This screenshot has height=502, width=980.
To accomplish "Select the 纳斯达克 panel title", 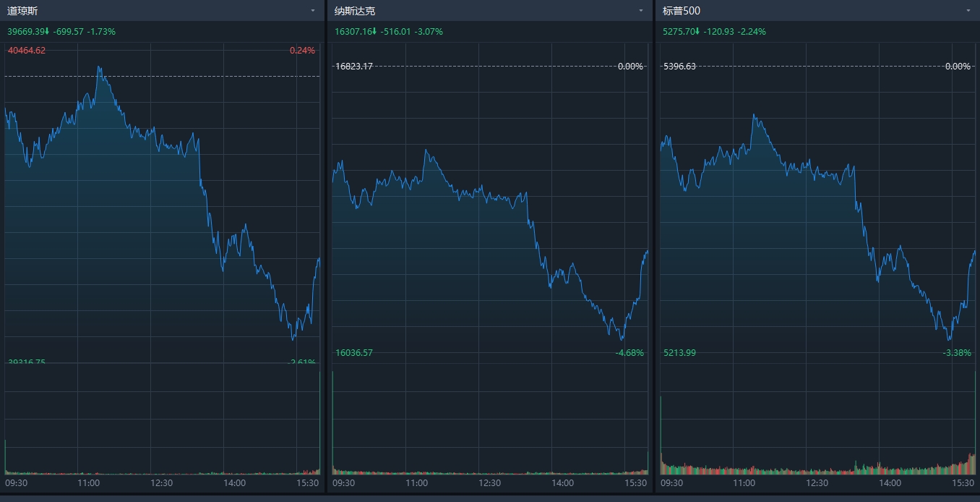I will pos(355,11).
